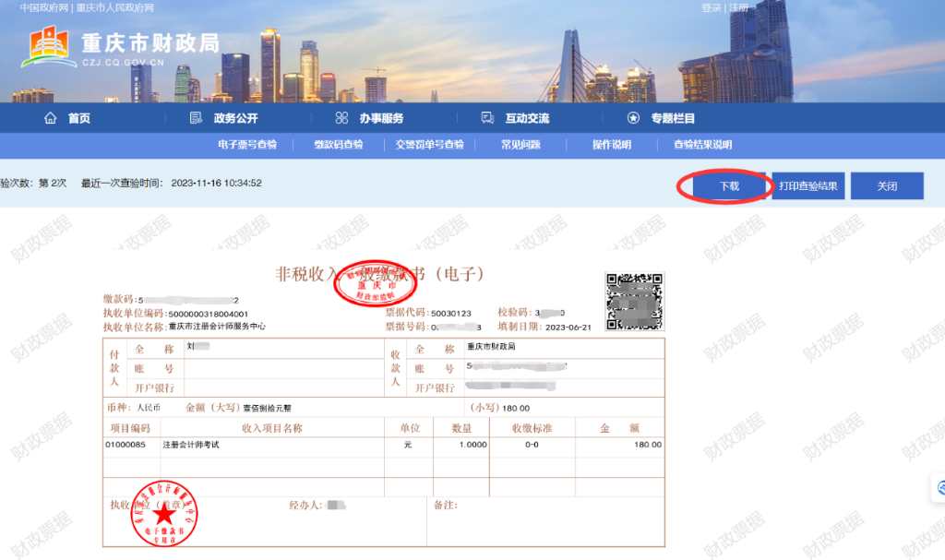Click the 重庆市财政局 logo emblem

50,46
